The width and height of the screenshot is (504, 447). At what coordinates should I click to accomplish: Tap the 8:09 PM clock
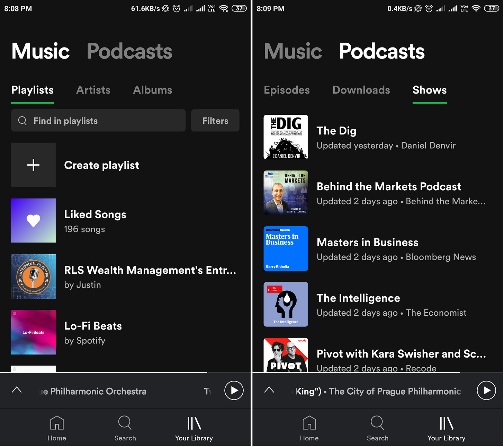point(270,9)
